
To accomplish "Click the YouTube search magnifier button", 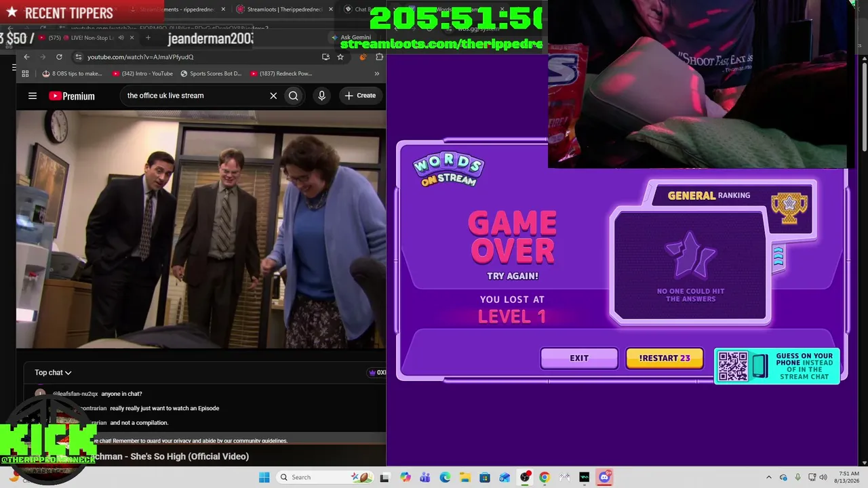I will (294, 96).
